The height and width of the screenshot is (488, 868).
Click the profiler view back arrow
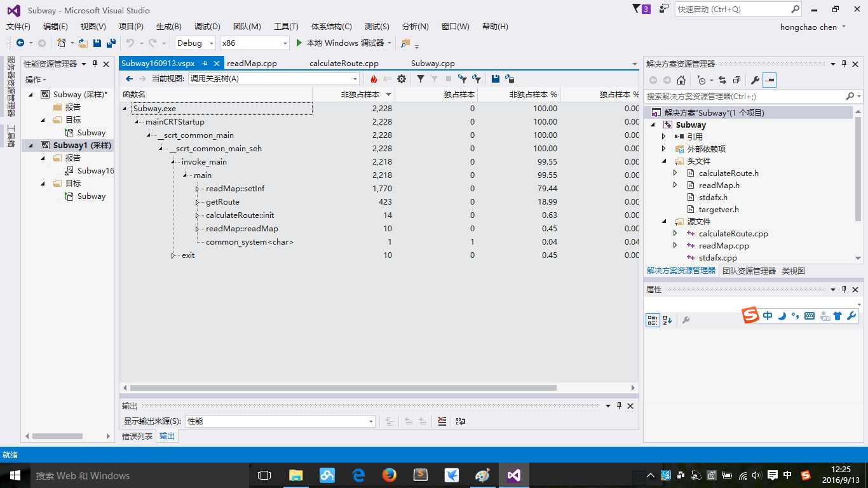pos(129,79)
